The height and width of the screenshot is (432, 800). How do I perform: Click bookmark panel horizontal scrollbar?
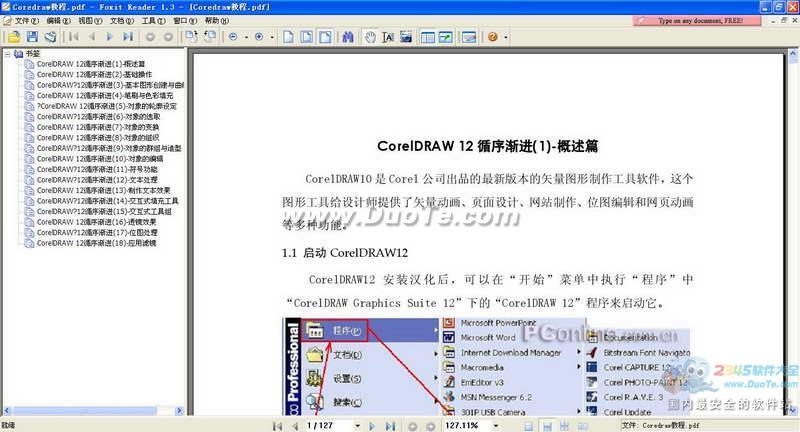[x=85, y=411]
